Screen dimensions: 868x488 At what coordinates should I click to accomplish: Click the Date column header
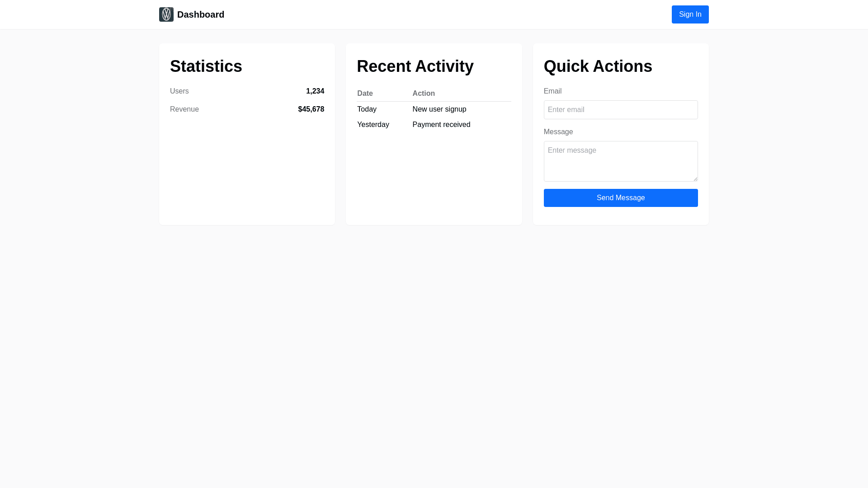point(365,94)
